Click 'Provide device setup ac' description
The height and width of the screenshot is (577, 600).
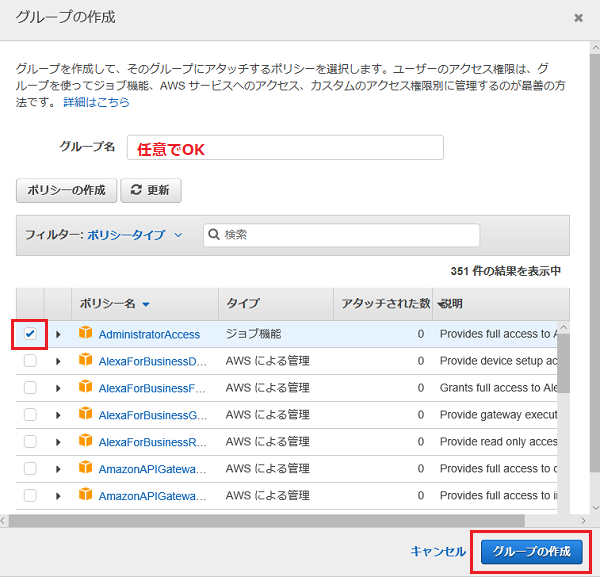[498, 361]
